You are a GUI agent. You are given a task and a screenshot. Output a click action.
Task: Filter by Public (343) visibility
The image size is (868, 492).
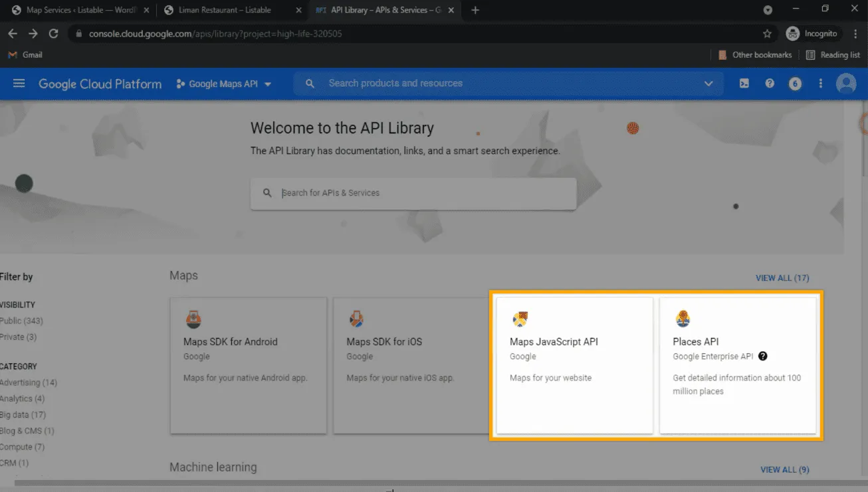(21, 321)
